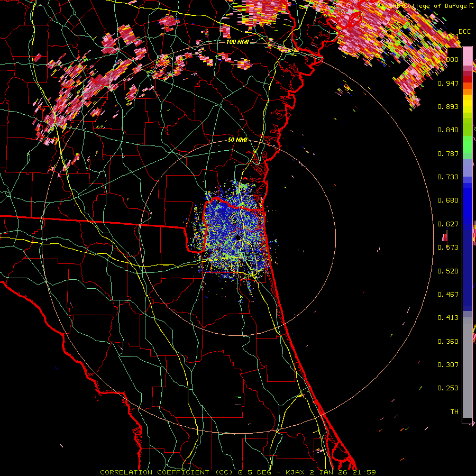Click the 0.787 color scale value
This screenshot has height=476, width=476.
coord(448,153)
